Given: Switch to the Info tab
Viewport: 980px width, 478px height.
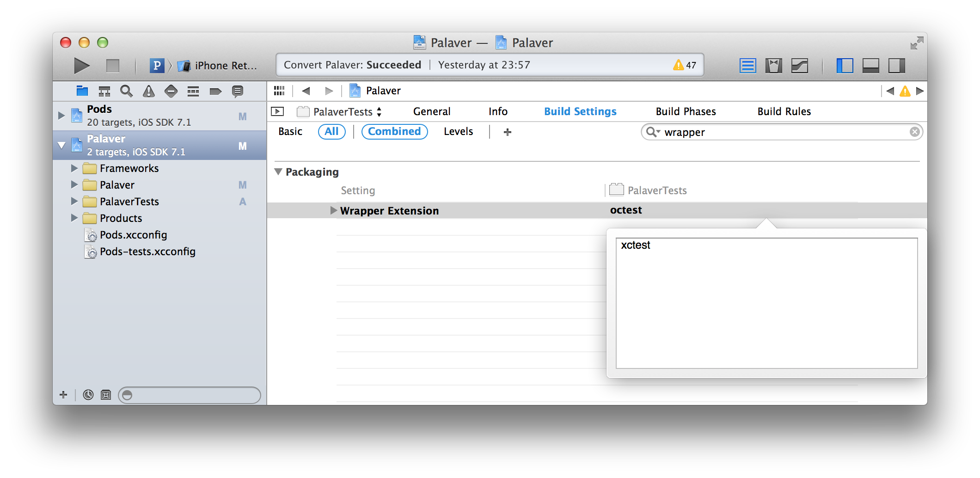Looking at the screenshot, I should pyautogui.click(x=498, y=111).
